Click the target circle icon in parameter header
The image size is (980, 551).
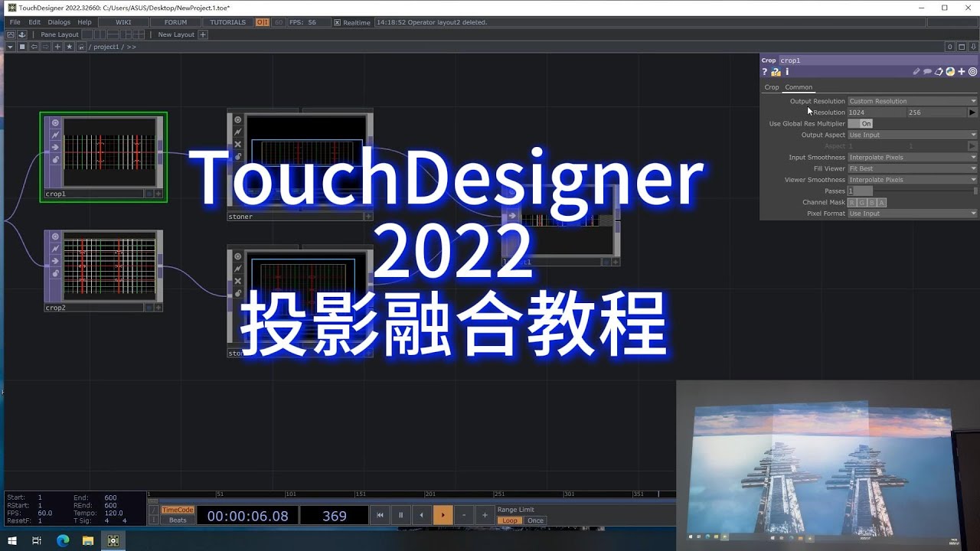coord(973,72)
